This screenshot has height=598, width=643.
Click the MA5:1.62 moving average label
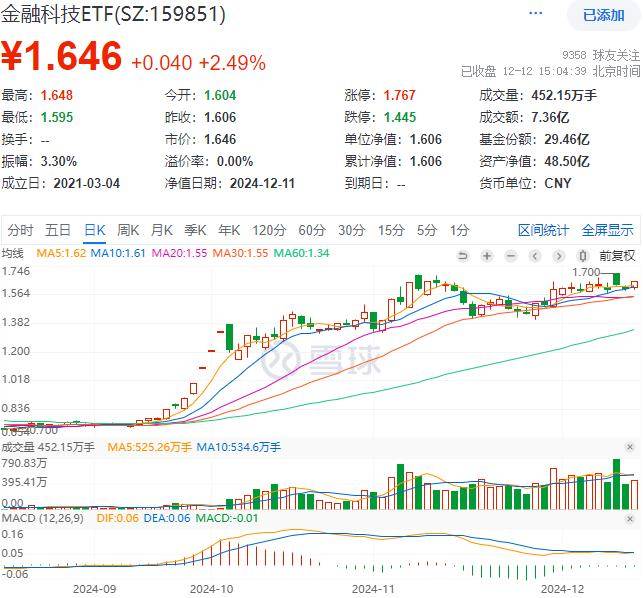pyautogui.click(x=61, y=253)
